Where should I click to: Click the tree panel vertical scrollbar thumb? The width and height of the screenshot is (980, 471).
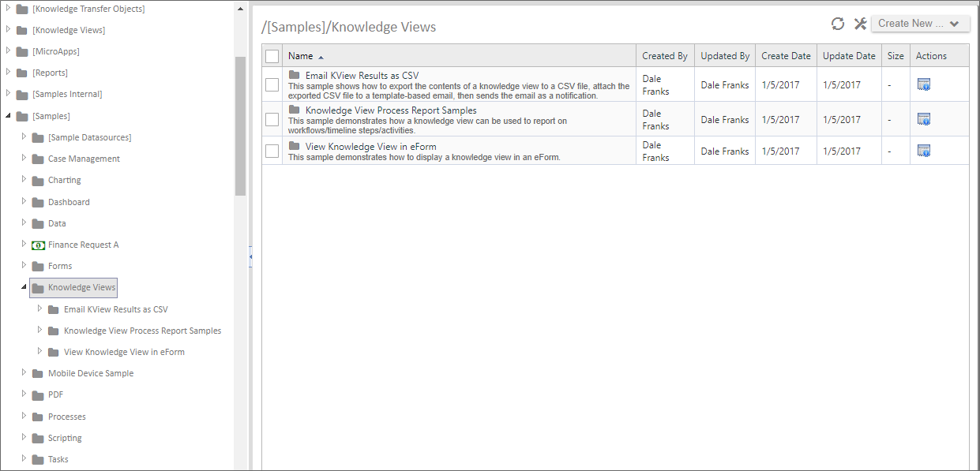[240, 125]
